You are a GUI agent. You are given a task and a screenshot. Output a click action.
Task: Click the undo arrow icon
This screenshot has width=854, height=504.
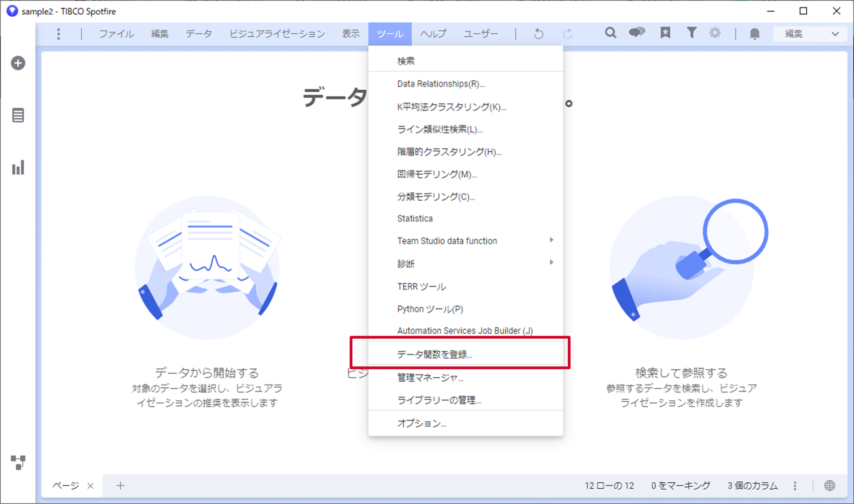tap(538, 34)
